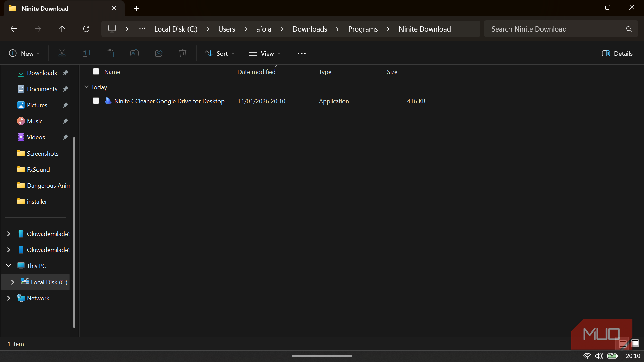Tick the select-all checkbox in header

pos(96,71)
